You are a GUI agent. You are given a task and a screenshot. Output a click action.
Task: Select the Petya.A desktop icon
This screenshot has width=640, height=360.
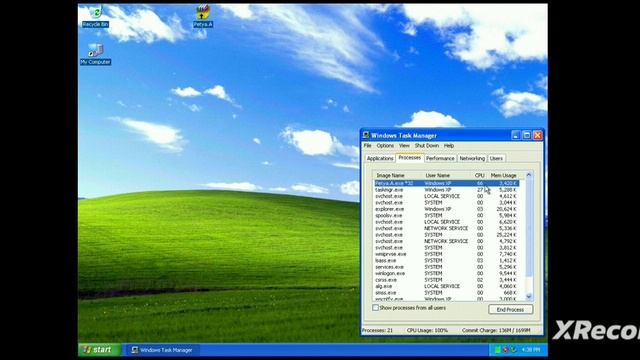tap(202, 16)
